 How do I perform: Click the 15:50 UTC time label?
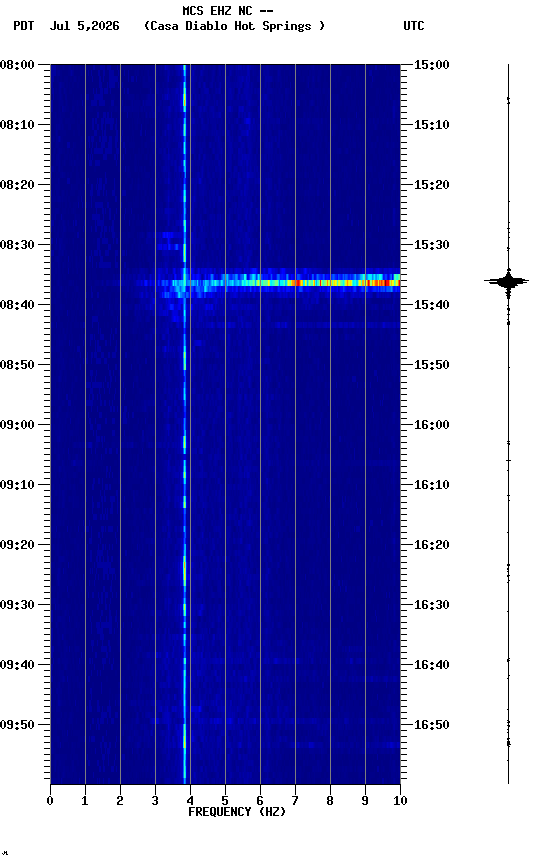coord(432,365)
